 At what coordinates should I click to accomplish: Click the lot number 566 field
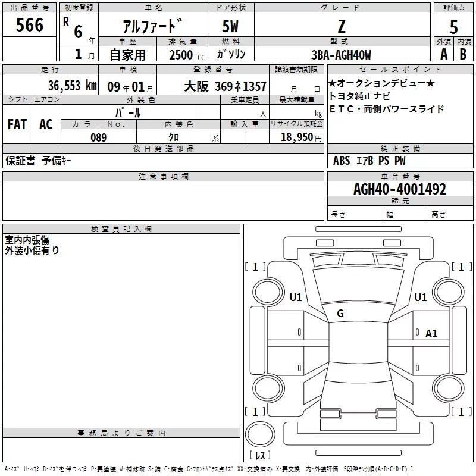(x=29, y=24)
